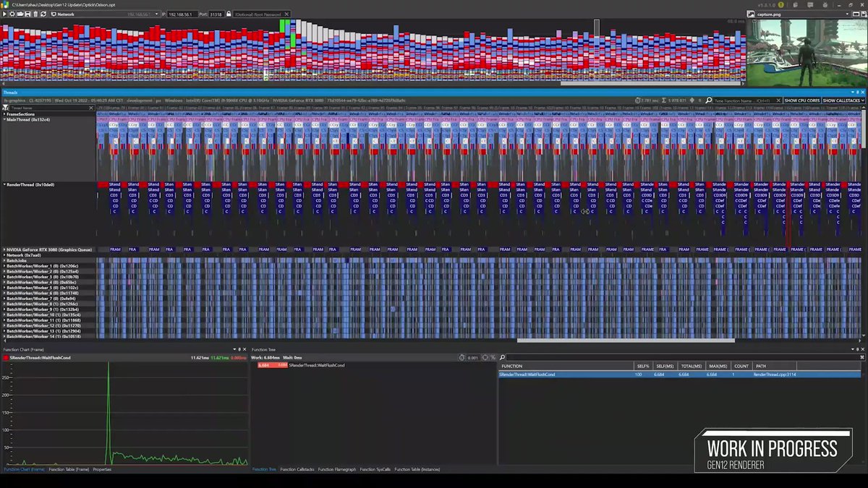Start profiling with the play icon
Image resolution: width=868 pixels, height=488 pixels.
tap(4, 14)
